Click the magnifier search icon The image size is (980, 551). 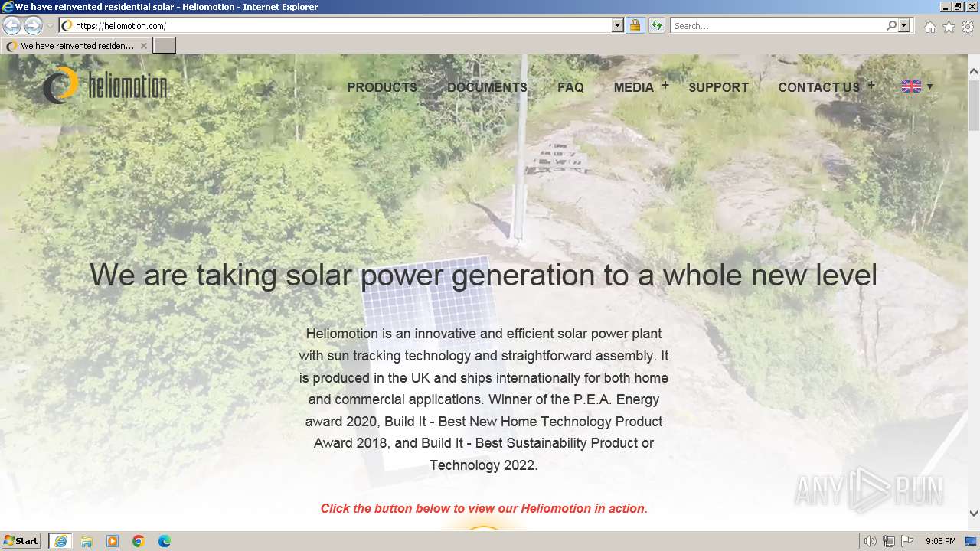tap(891, 25)
